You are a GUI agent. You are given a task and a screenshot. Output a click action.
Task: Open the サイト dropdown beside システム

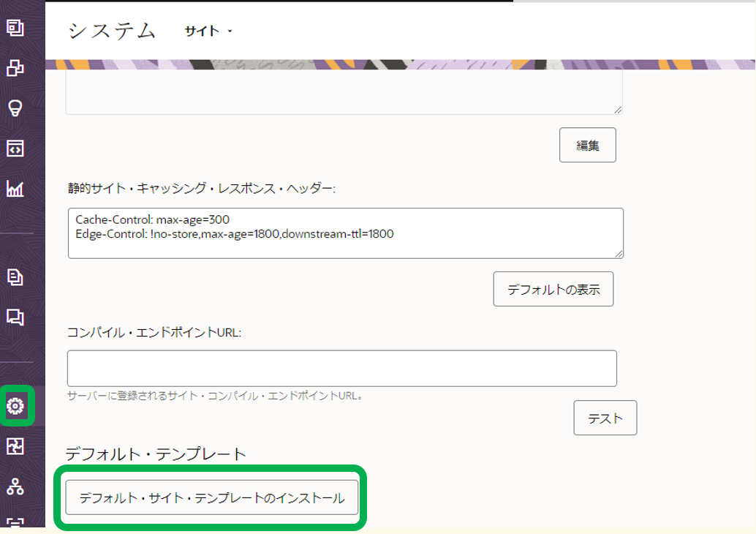coord(207,31)
